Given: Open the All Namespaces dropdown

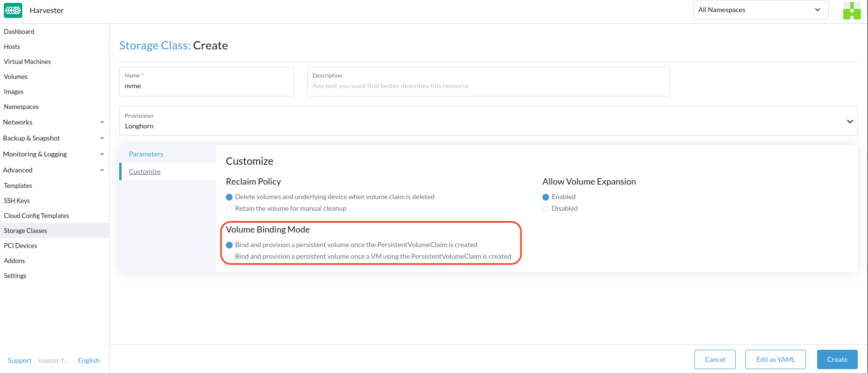Looking at the screenshot, I should (760, 10).
